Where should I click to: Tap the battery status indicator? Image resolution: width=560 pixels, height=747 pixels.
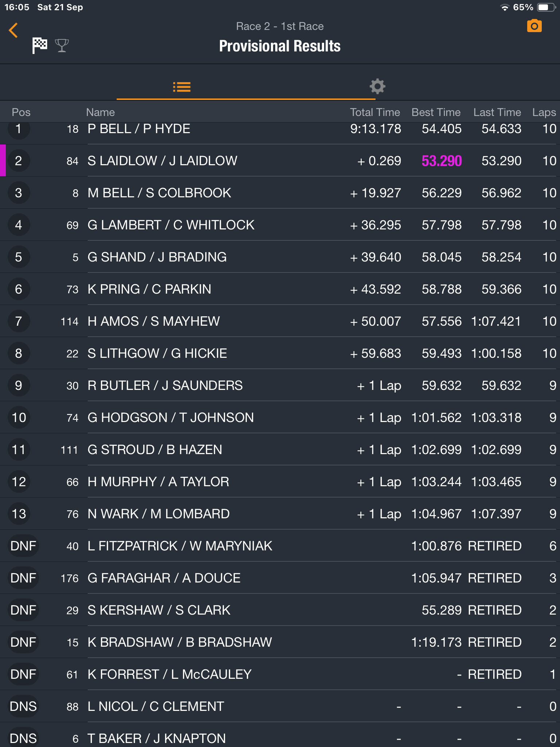[546, 7]
